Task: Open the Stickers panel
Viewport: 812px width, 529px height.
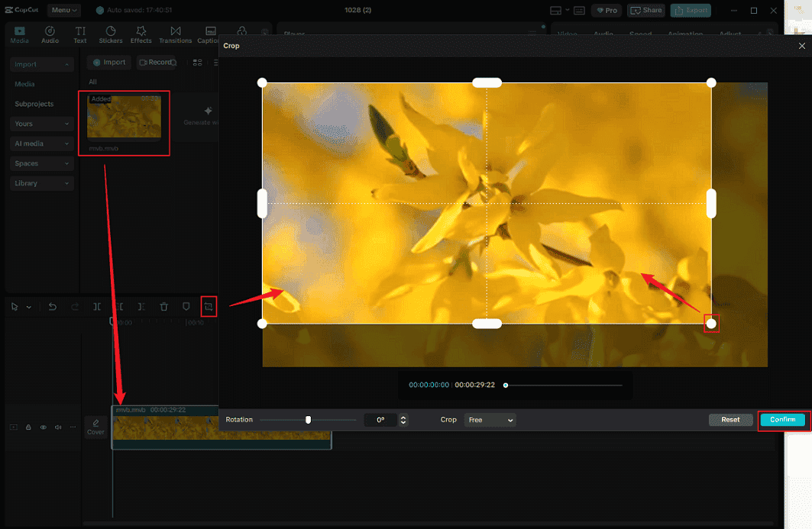Action: pos(111,34)
